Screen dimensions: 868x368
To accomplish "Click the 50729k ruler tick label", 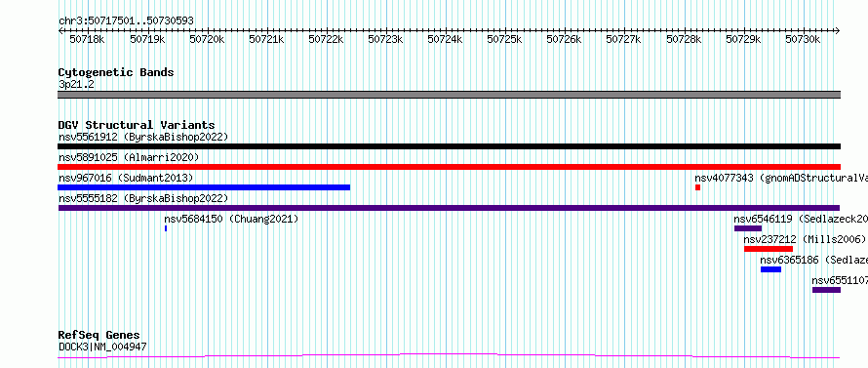I will (743, 39).
